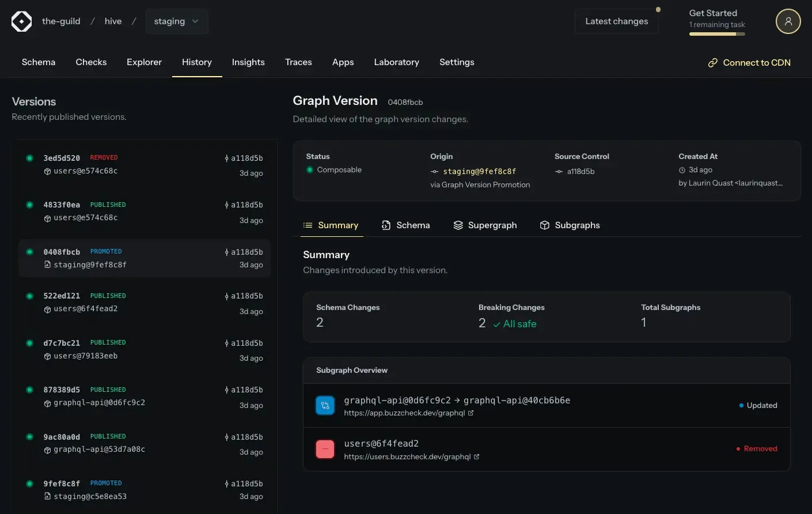Click the Schema tab file icon

point(386,225)
